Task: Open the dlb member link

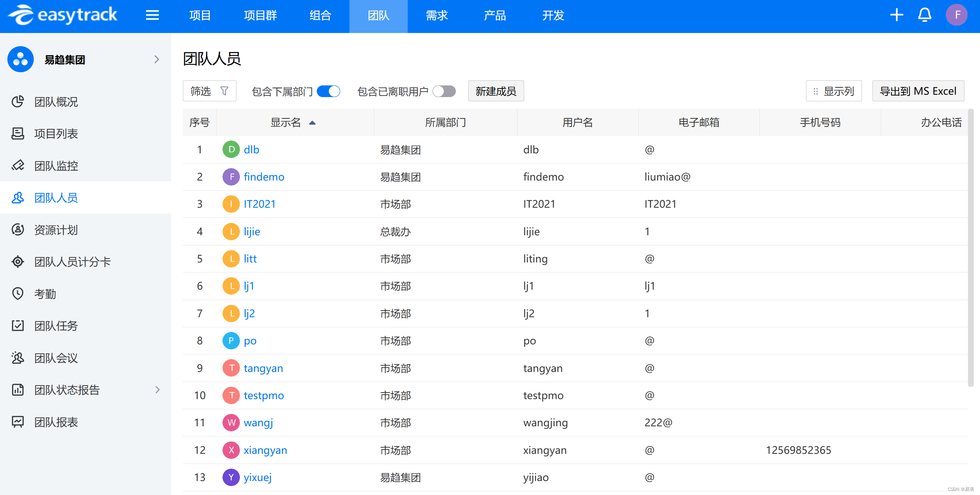Action: point(251,150)
